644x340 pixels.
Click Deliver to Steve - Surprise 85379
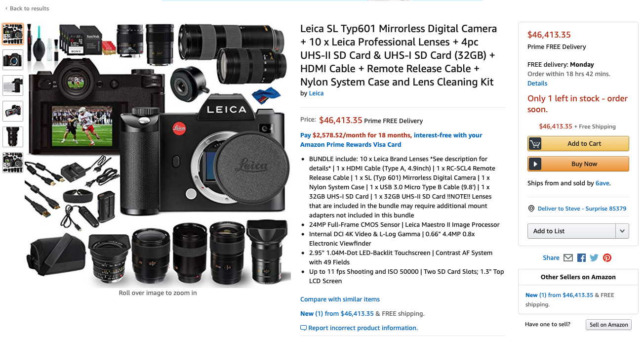[x=582, y=209]
